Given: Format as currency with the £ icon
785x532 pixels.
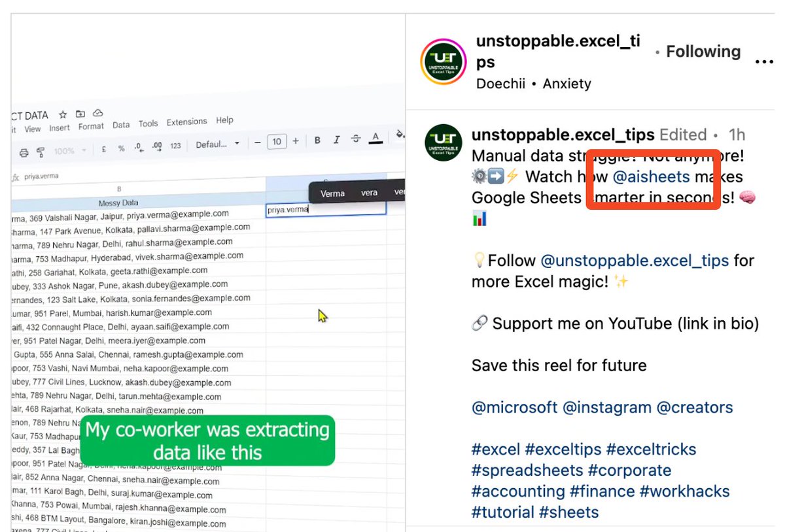Looking at the screenshot, I should [x=104, y=149].
